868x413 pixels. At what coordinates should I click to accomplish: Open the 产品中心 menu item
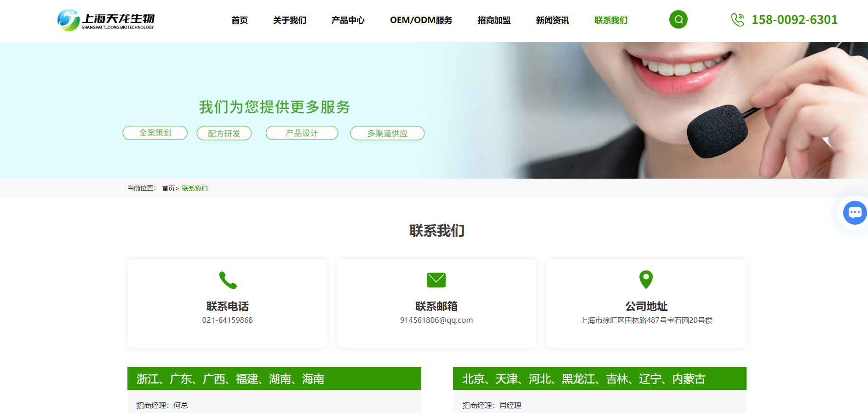coord(348,20)
